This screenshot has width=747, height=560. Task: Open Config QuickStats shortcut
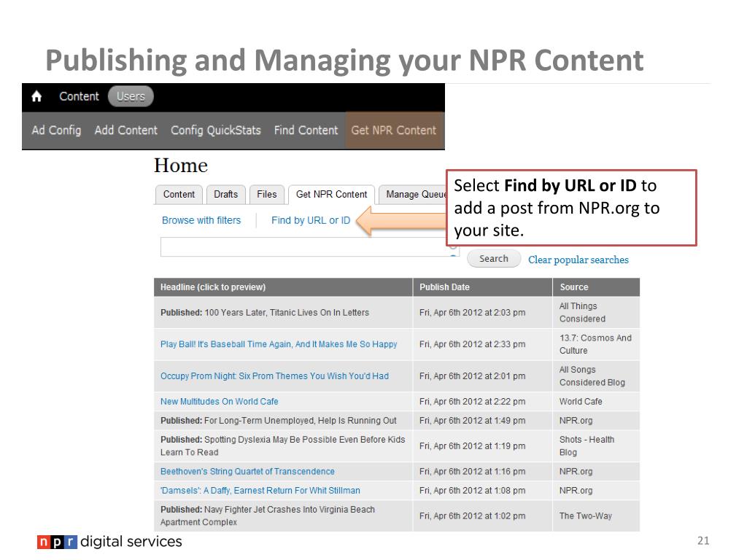coord(216,131)
